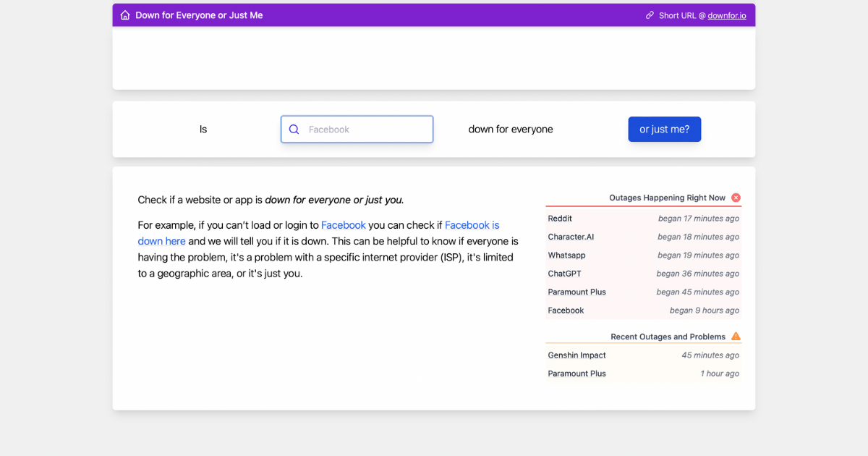Click 'began 18 minutes ago' timestamp
The width and height of the screenshot is (868, 456).
pos(699,237)
